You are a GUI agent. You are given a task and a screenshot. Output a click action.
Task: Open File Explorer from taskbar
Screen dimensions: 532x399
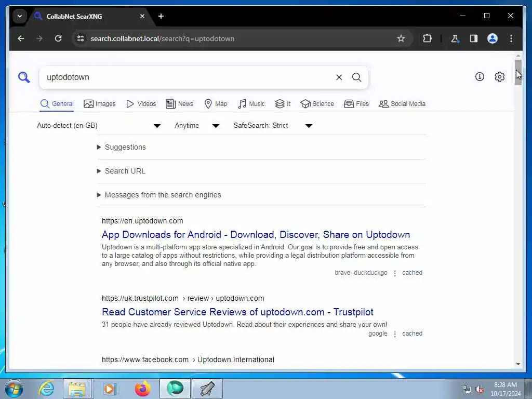[77, 389]
